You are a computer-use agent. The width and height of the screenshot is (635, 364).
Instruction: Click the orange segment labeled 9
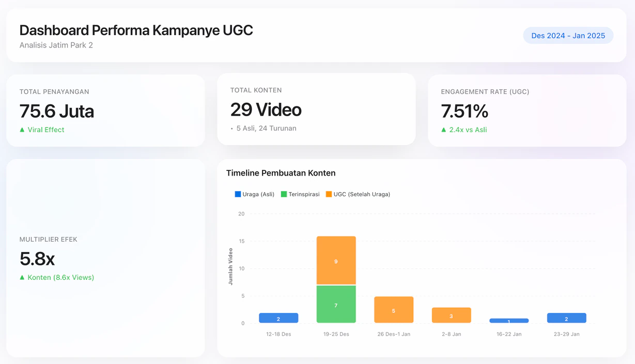coord(336,260)
